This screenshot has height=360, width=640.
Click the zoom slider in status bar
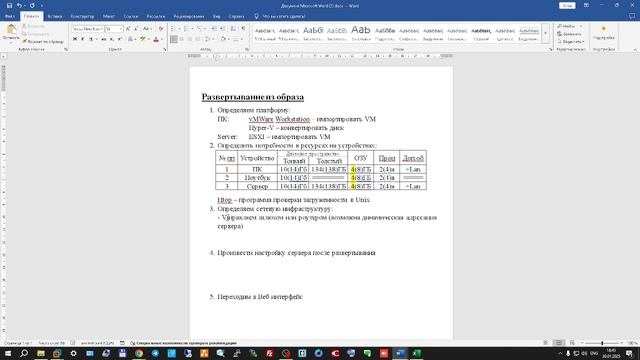(x=602, y=343)
